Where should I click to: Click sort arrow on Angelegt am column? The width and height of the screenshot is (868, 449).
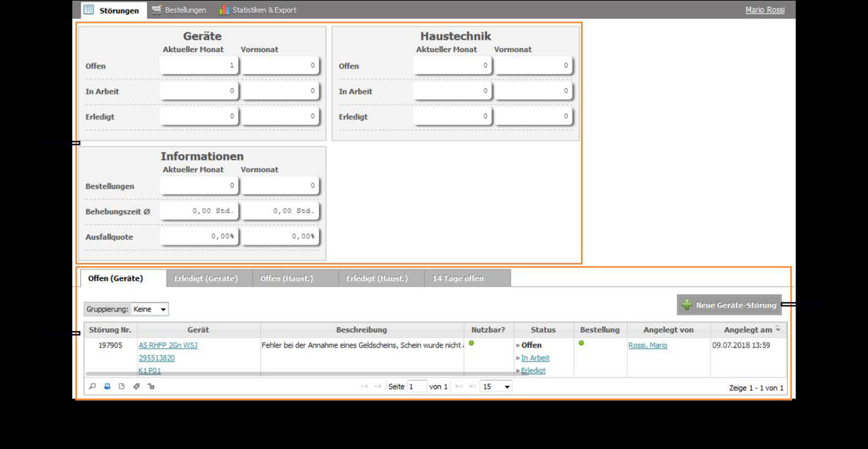click(x=778, y=329)
